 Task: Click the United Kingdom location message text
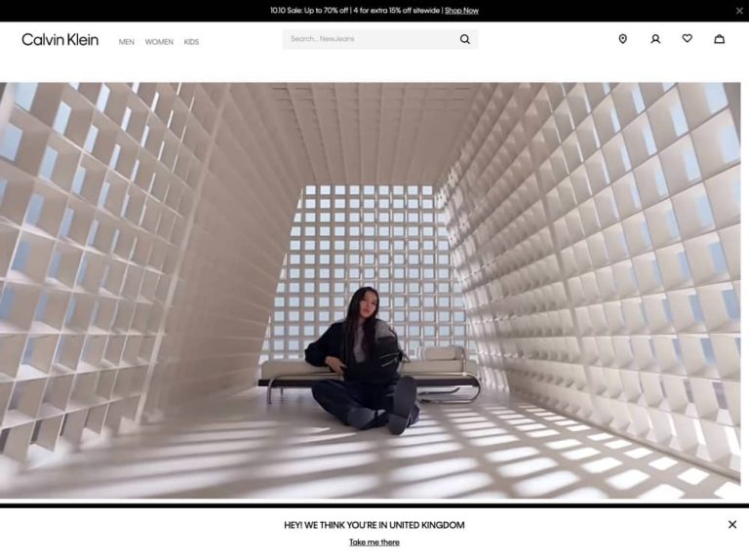pos(374,525)
